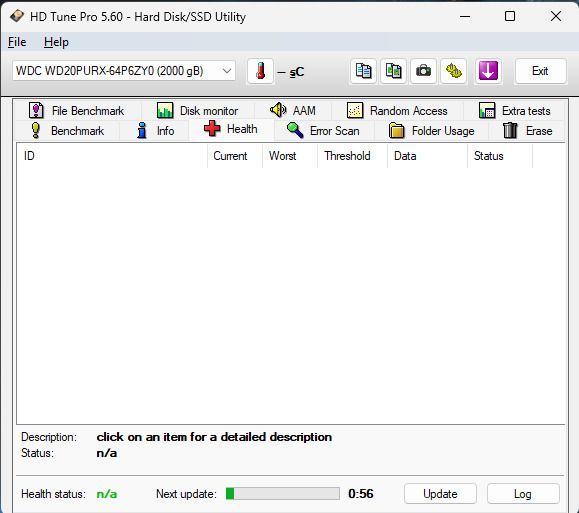Screen dimensions: 579x513
Task: Click the Current column header
Action: click(235, 156)
